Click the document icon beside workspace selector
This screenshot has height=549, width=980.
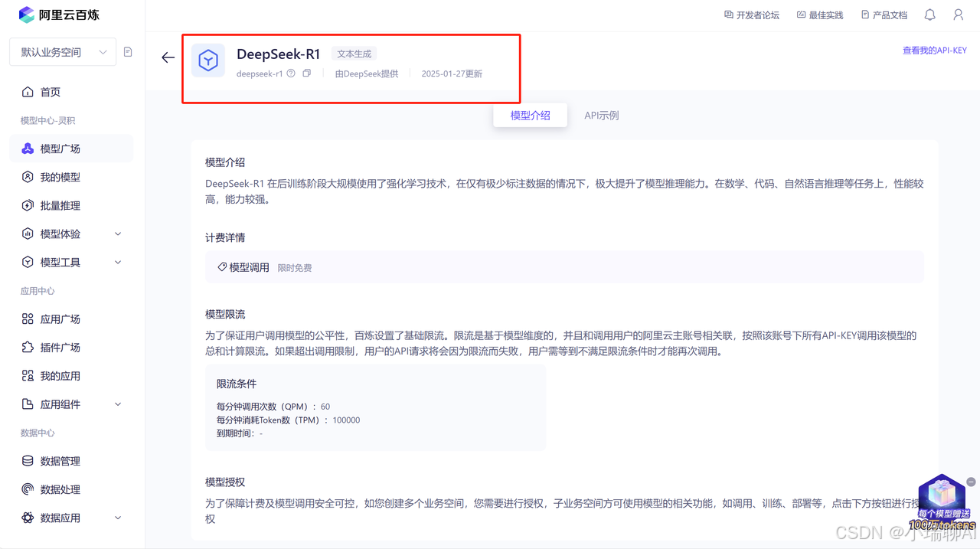click(128, 52)
